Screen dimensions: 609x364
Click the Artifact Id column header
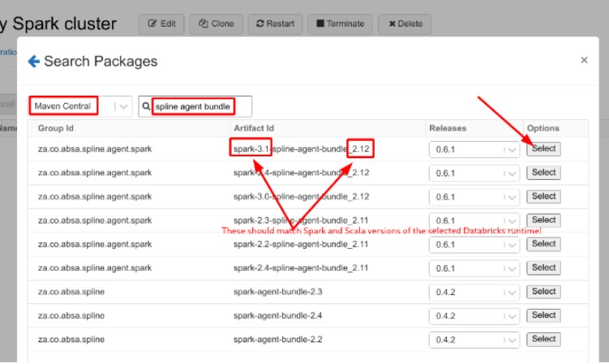coord(254,128)
